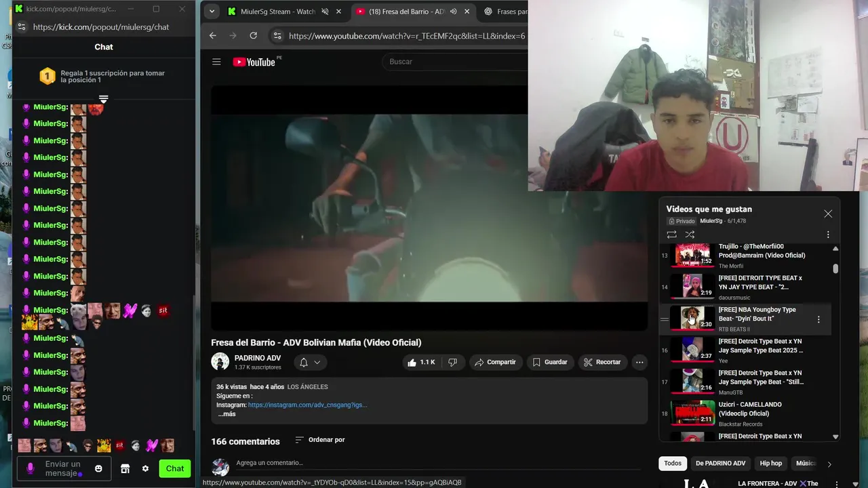
Task: Click the Recortar clip button
Action: [x=602, y=363]
